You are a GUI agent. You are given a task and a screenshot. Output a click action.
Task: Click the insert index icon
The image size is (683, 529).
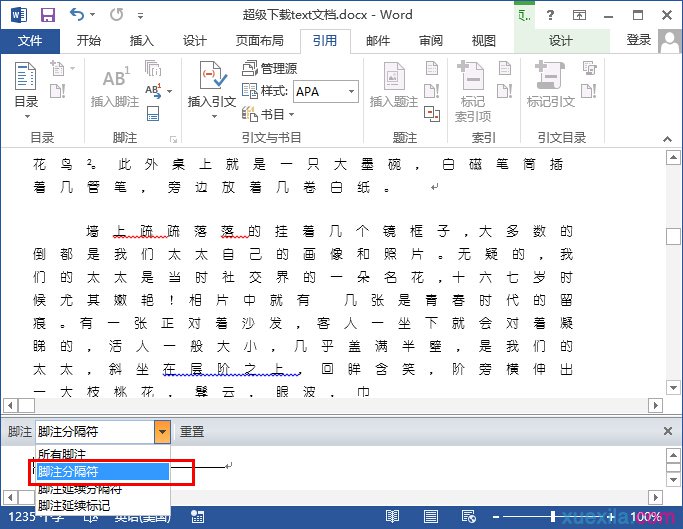(x=504, y=68)
